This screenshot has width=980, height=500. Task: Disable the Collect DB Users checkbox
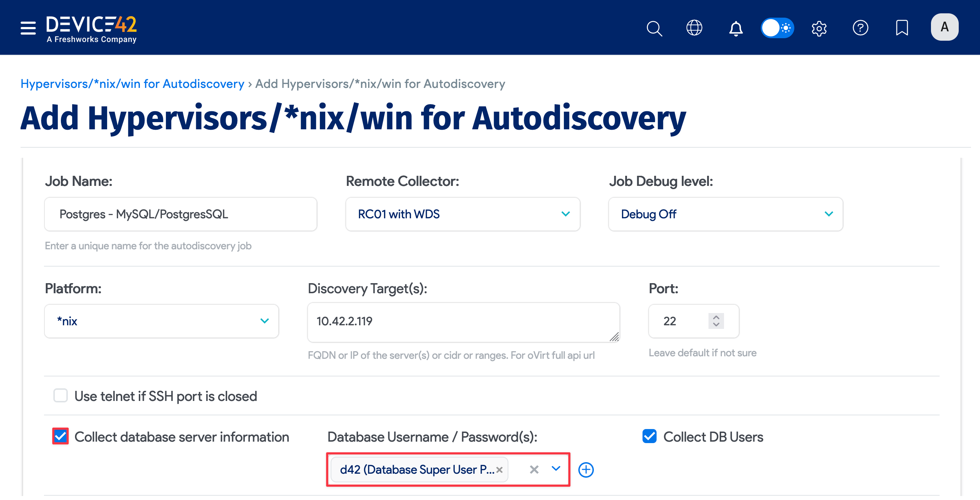coord(649,437)
